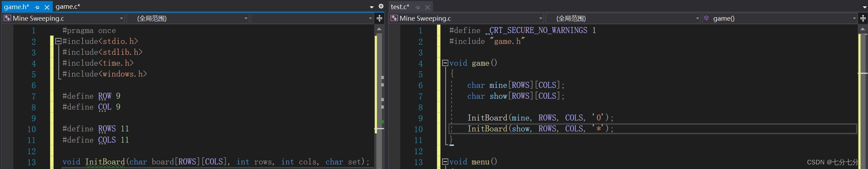This screenshot has height=169, width=868.
Task: Open the right pane active files list arrow
Action: coord(865,7)
